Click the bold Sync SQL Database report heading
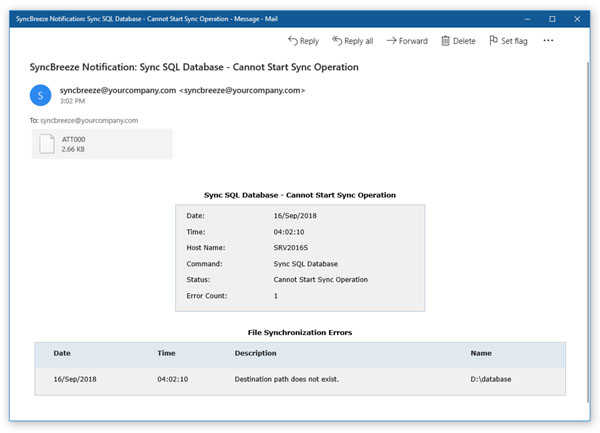This screenshot has width=600, height=433. click(300, 195)
